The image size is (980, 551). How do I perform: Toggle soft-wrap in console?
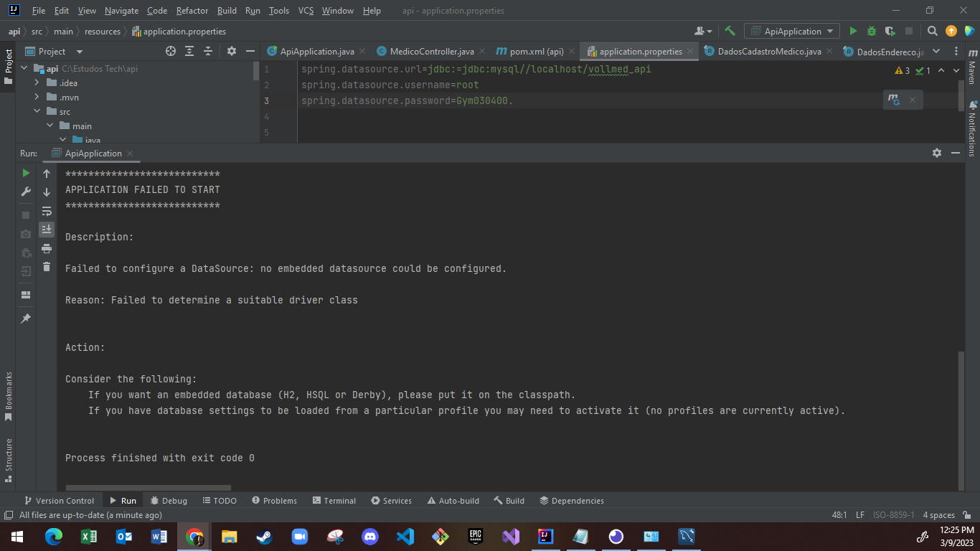[x=47, y=211]
